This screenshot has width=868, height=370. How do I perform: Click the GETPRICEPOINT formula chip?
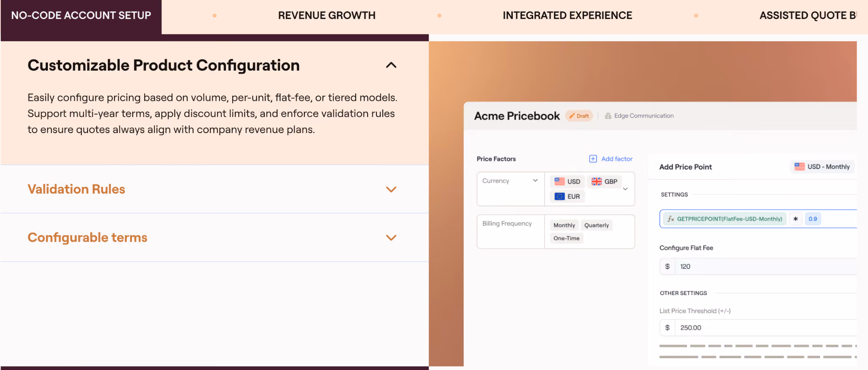(725, 219)
